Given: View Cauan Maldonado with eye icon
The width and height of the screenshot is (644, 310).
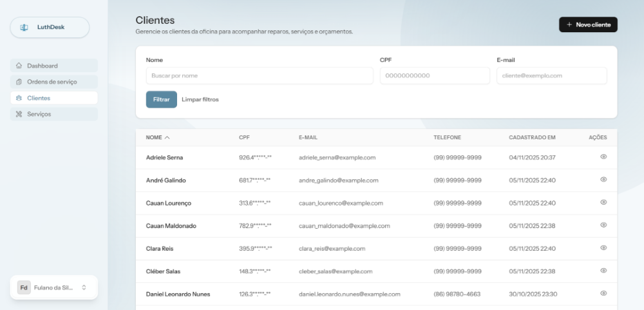Looking at the screenshot, I should pyautogui.click(x=603, y=225).
